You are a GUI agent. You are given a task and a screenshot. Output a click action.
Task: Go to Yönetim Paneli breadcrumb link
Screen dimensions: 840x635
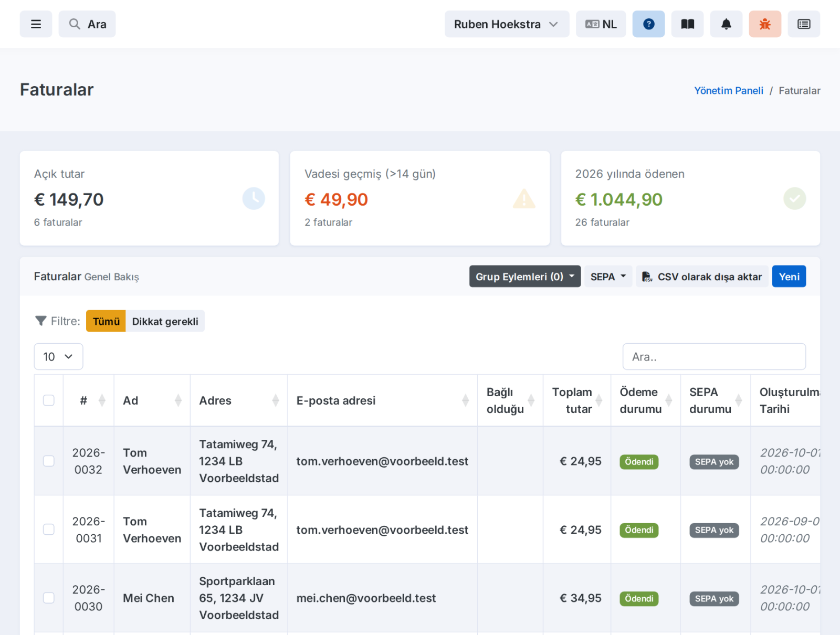click(729, 90)
